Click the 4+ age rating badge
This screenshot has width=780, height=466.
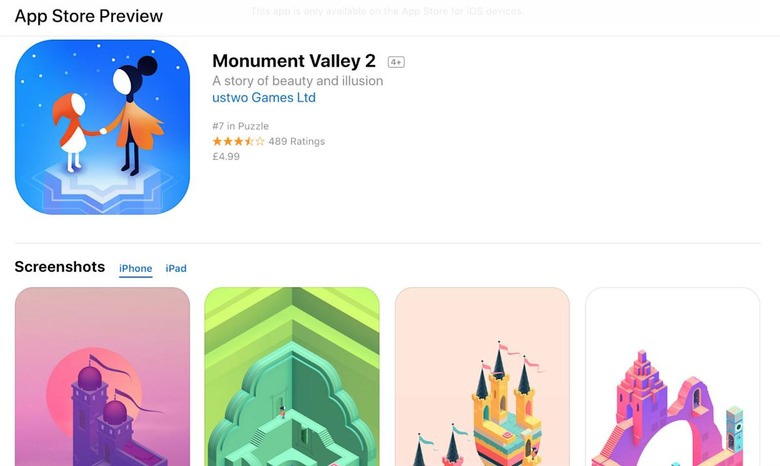[x=396, y=62]
